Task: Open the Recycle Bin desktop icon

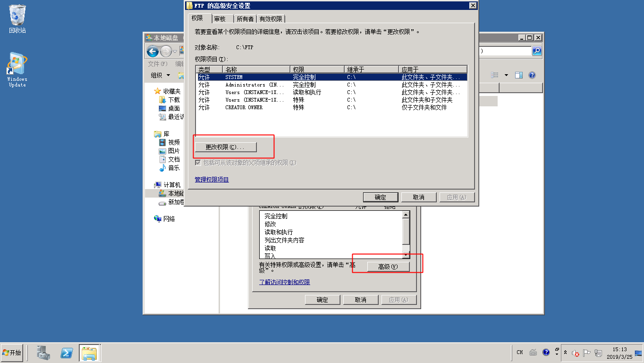Action: pyautogui.click(x=17, y=19)
